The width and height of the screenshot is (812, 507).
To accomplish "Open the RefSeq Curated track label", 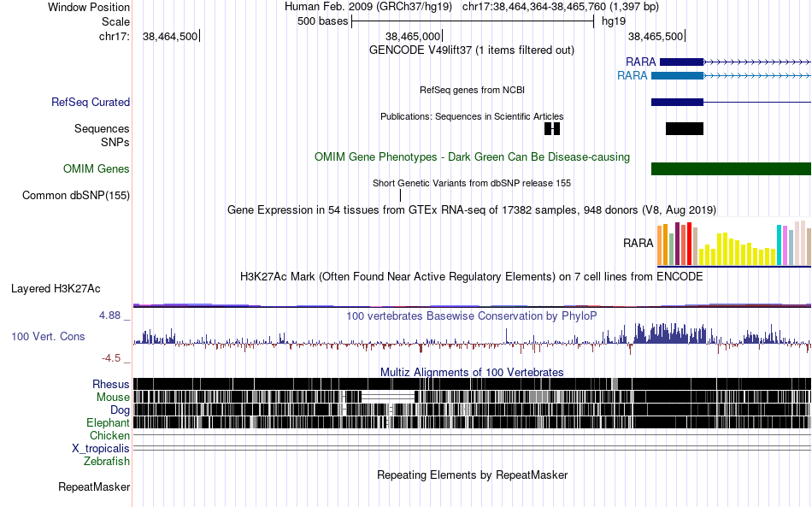I will 91,102.
